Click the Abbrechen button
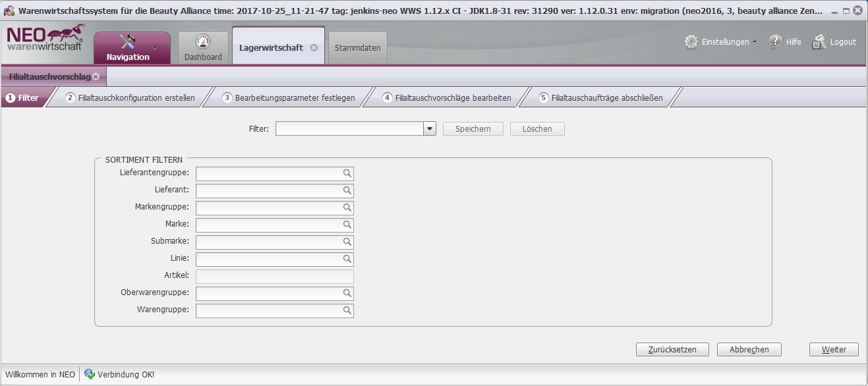 coord(749,350)
